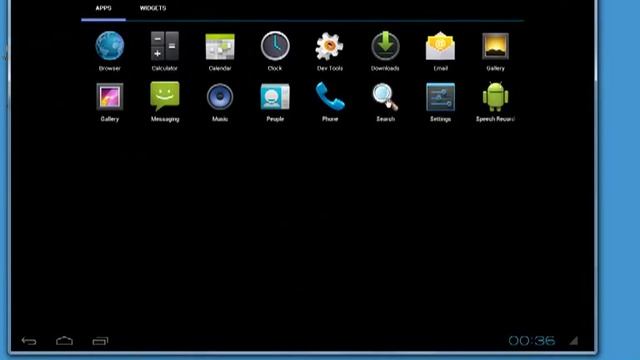This screenshot has height=360, width=640.
Task: Launch the Phone dialer
Action: click(330, 96)
